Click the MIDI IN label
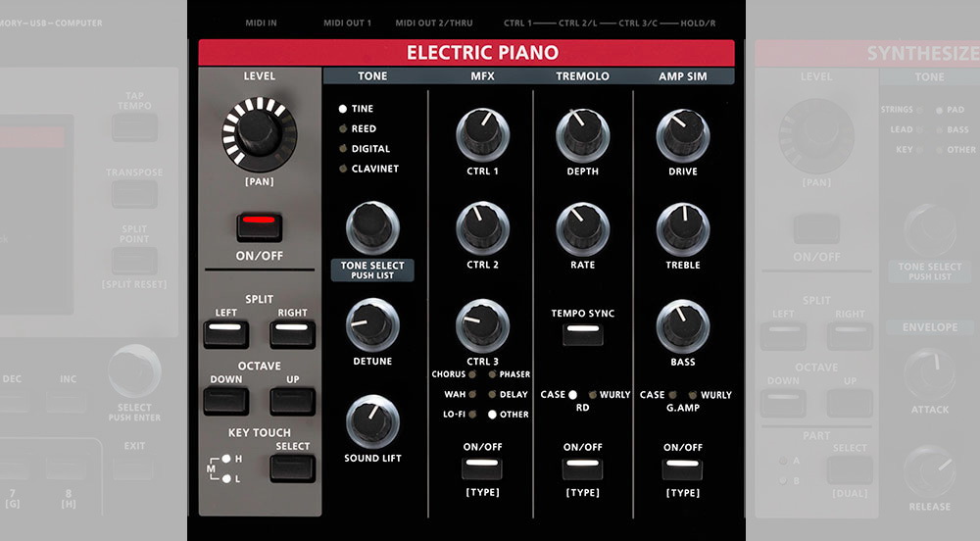The height and width of the screenshot is (541, 980). click(x=261, y=24)
